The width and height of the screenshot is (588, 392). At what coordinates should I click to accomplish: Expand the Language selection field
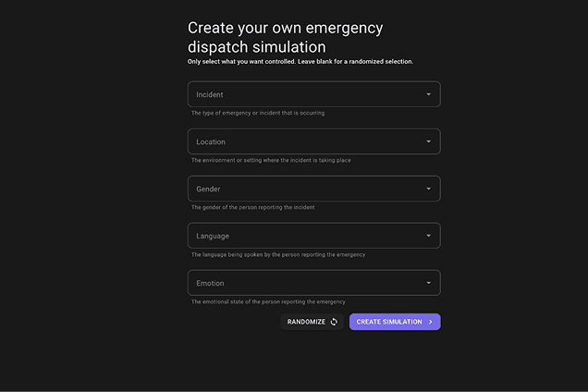coord(305,236)
